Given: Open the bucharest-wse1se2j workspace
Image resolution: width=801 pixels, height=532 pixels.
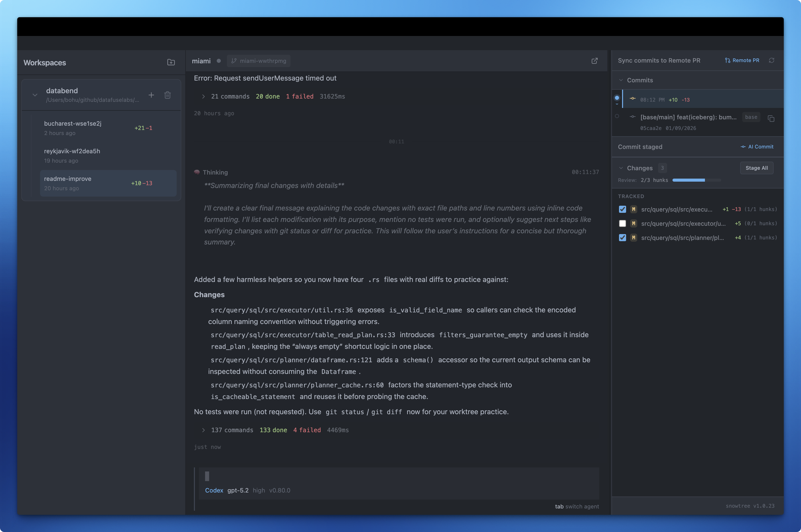Looking at the screenshot, I should (73, 128).
